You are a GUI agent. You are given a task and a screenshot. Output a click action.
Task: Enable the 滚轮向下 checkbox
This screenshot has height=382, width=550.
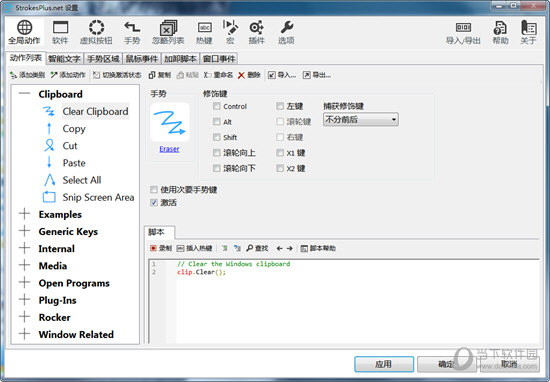pos(217,168)
